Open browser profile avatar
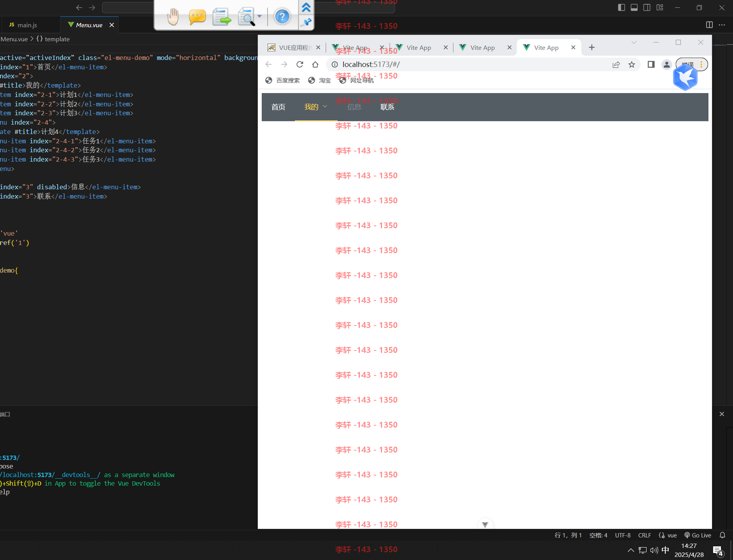The image size is (733, 560). coord(667,64)
